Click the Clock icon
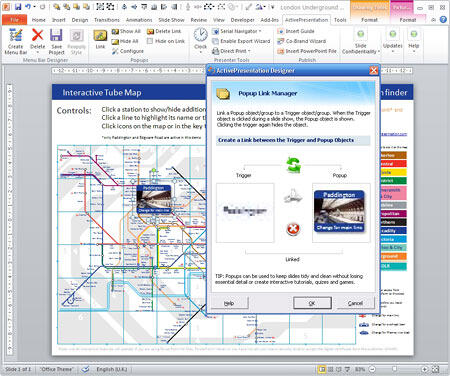 click(201, 35)
